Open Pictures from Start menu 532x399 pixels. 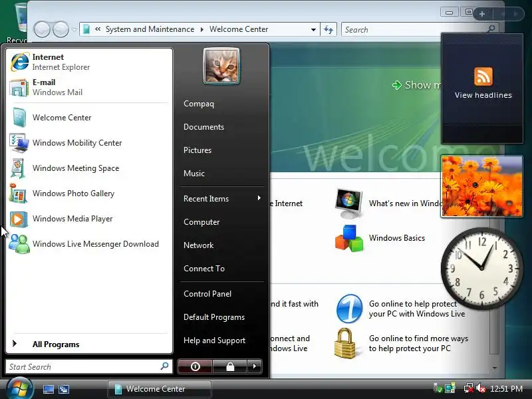pos(198,150)
